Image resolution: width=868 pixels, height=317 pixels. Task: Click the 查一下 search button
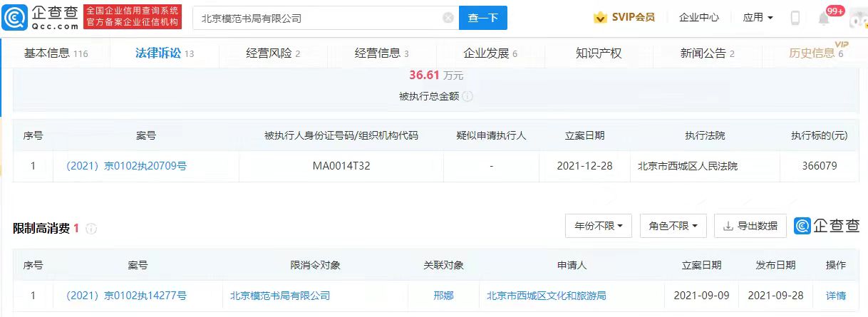point(482,18)
